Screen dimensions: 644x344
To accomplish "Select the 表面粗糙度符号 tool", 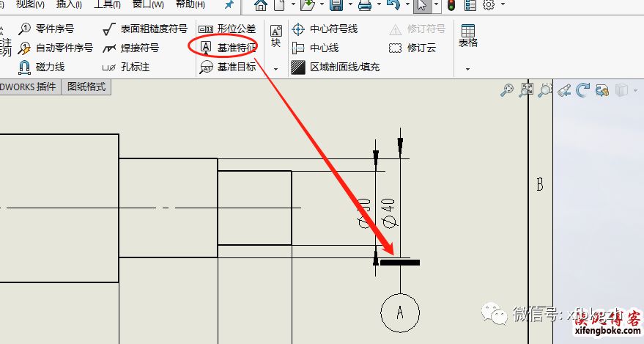I will tap(145, 29).
